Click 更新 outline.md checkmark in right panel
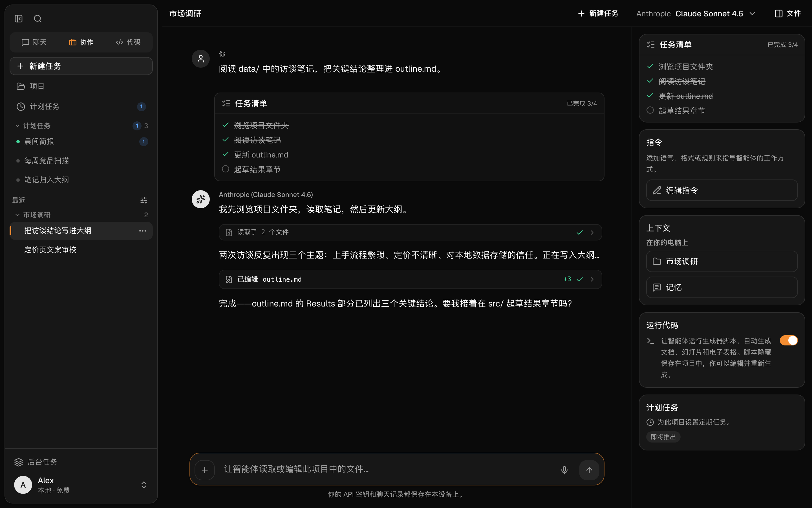Viewport: 812px width, 508px height. click(650, 95)
